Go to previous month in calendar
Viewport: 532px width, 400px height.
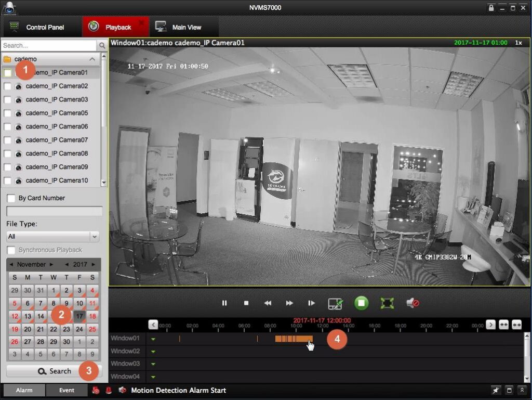[11, 265]
